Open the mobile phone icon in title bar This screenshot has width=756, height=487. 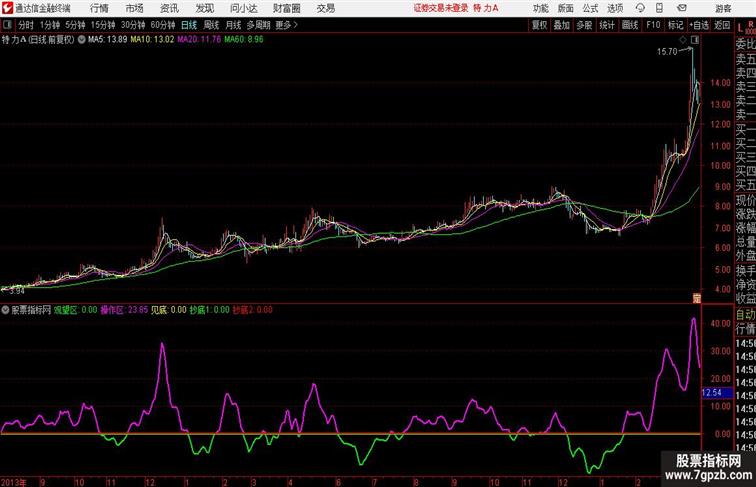click(660, 8)
